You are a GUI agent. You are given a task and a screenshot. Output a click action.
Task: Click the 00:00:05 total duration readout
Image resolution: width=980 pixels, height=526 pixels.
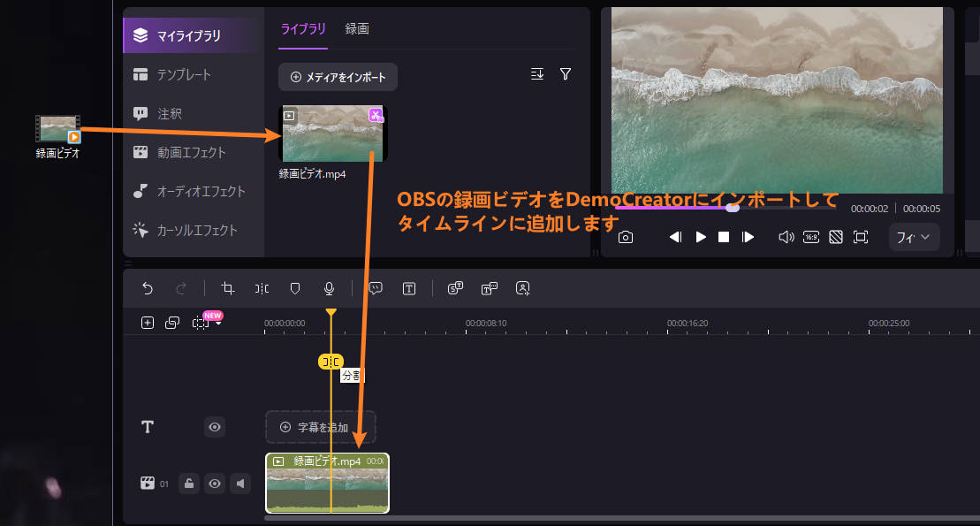tap(922, 209)
